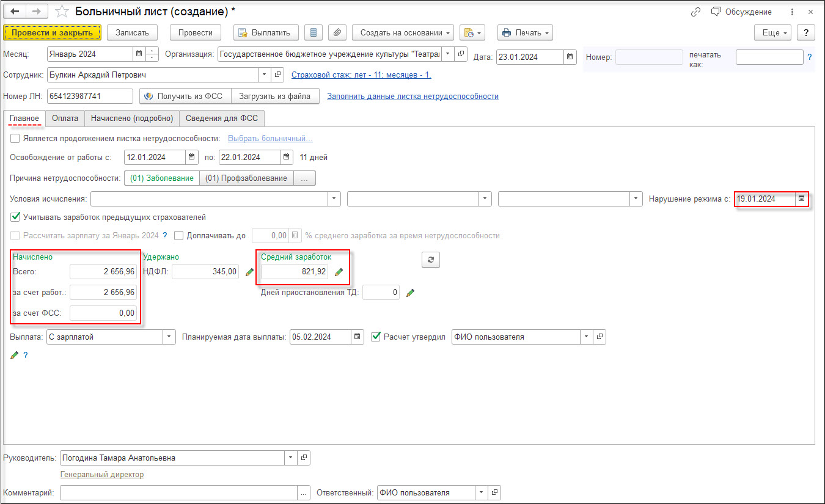Expand third Условия исчисления dropdown
Viewport: 825px width, 504px height.
[637, 199]
